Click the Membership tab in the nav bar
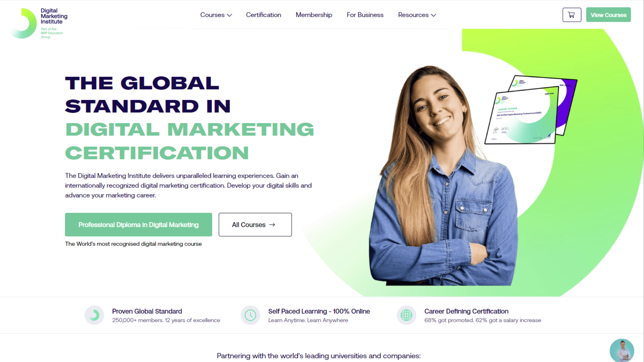The image size is (644, 362). pos(314,15)
